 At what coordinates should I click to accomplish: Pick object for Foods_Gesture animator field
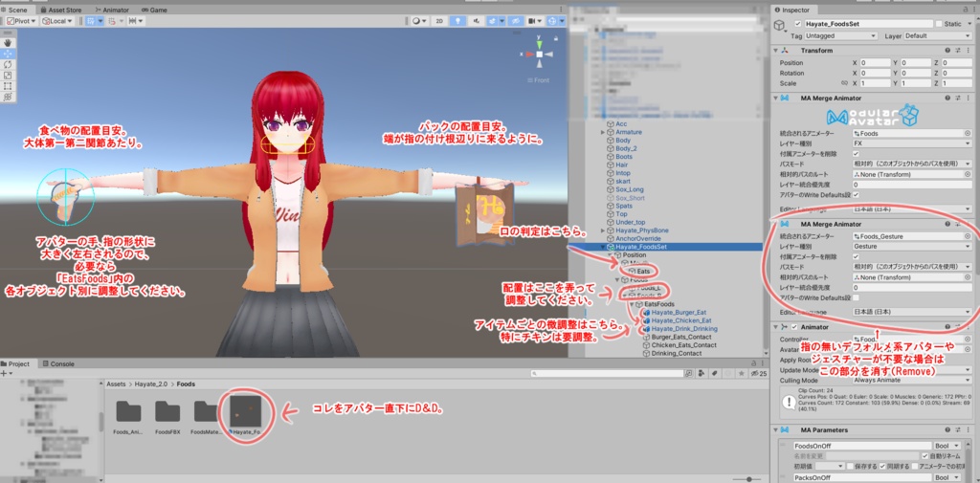pyautogui.click(x=968, y=237)
